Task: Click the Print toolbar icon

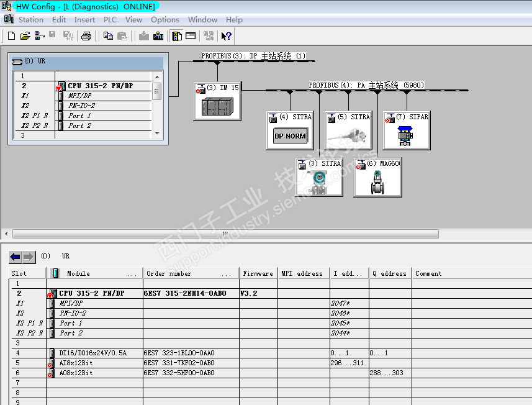Action: click(x=86, y=35)
